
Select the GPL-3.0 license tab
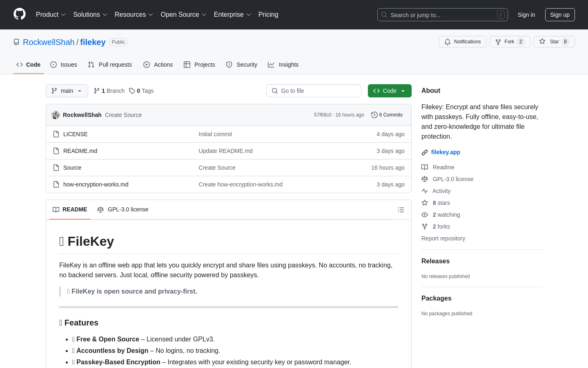(123, 209)
